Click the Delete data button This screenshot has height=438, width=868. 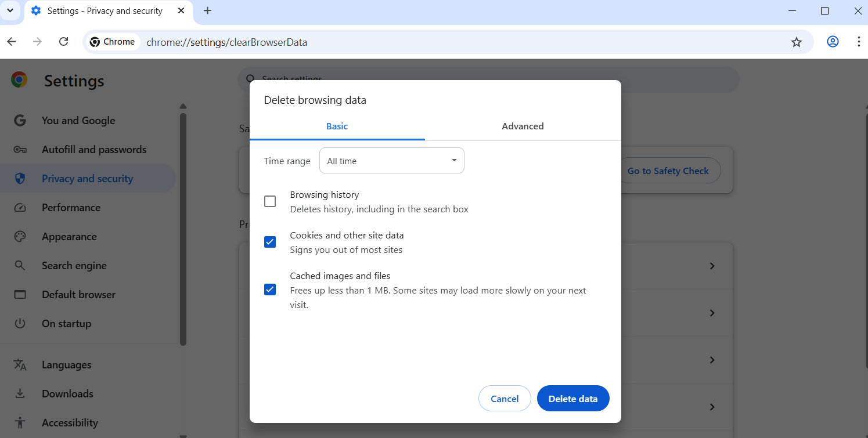click(x=572, y=399)
